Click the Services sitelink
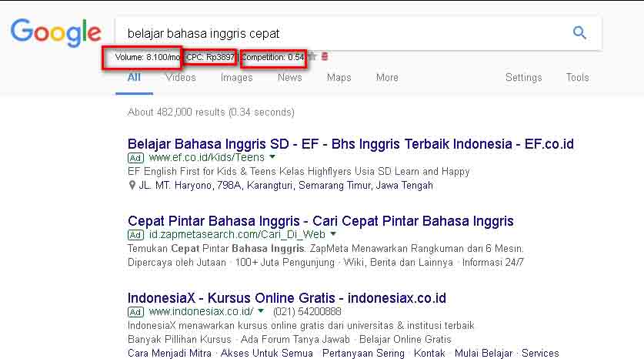This screenshot has width=644, height=359. [x=540, y=354]
